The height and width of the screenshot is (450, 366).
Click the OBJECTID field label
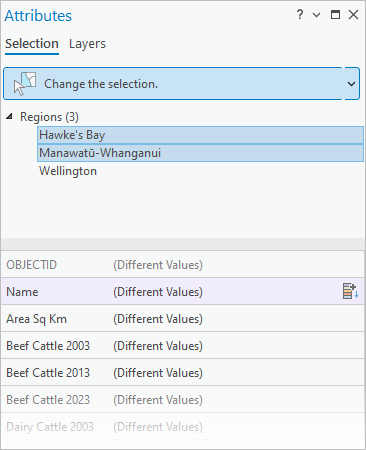pyautogui.click(x=32, y=265)
